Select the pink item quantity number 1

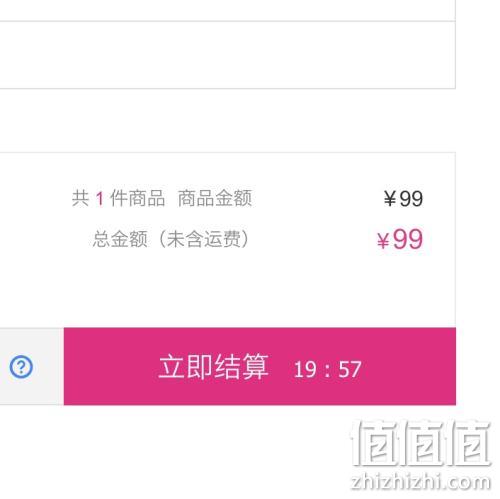coord(99,199)
